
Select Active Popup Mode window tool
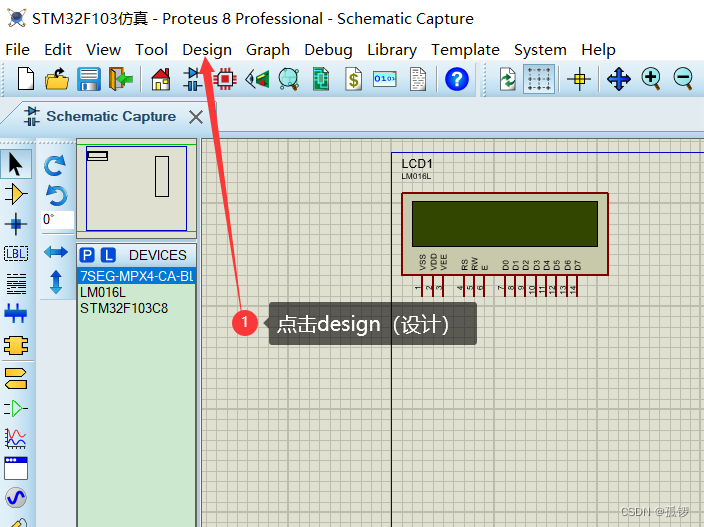tap(16, 468)
